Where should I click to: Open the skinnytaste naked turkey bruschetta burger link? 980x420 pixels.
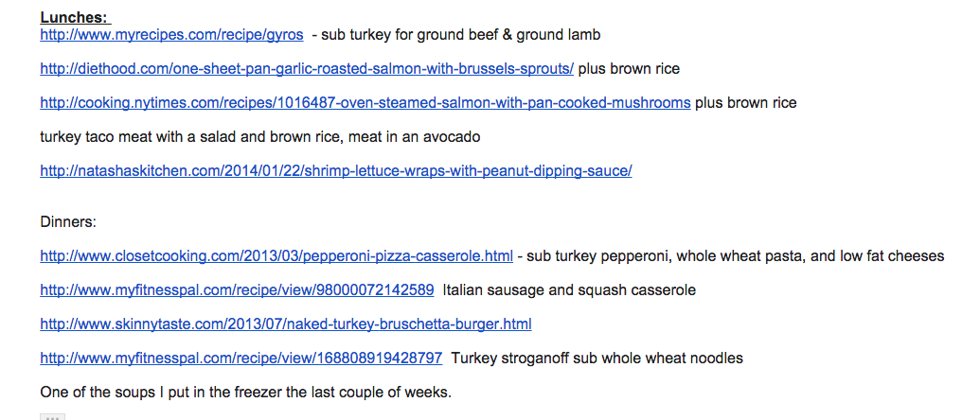point(285,324)
